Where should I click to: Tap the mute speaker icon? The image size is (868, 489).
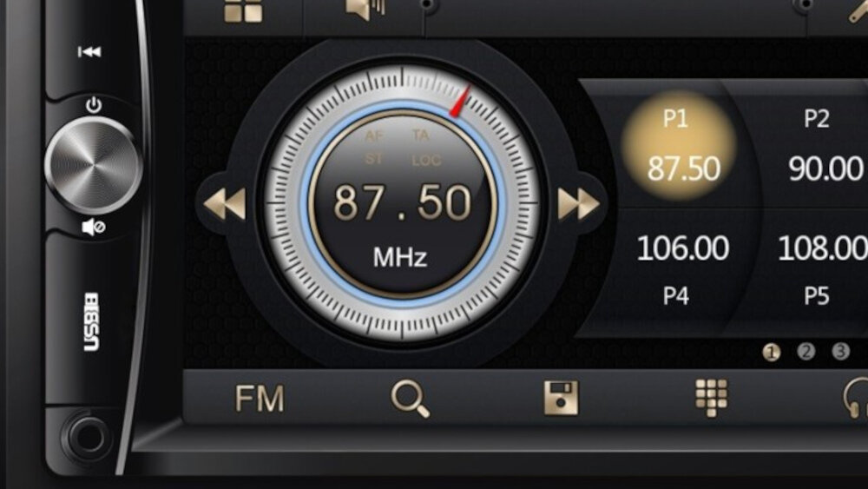93,227
